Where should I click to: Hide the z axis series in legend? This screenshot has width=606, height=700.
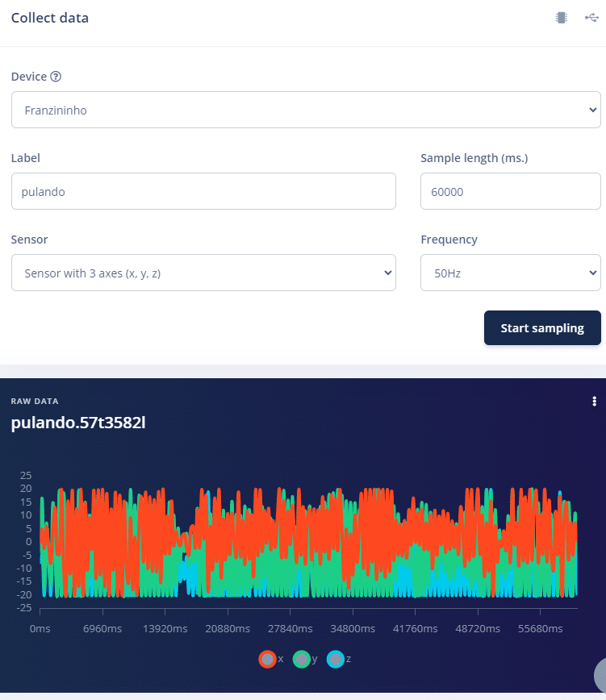click(336, 659)
